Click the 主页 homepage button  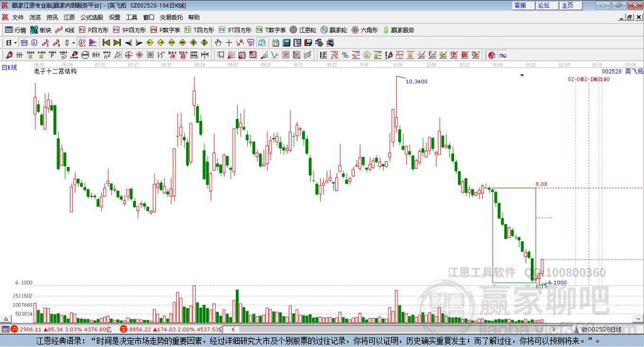pos(567,5)
